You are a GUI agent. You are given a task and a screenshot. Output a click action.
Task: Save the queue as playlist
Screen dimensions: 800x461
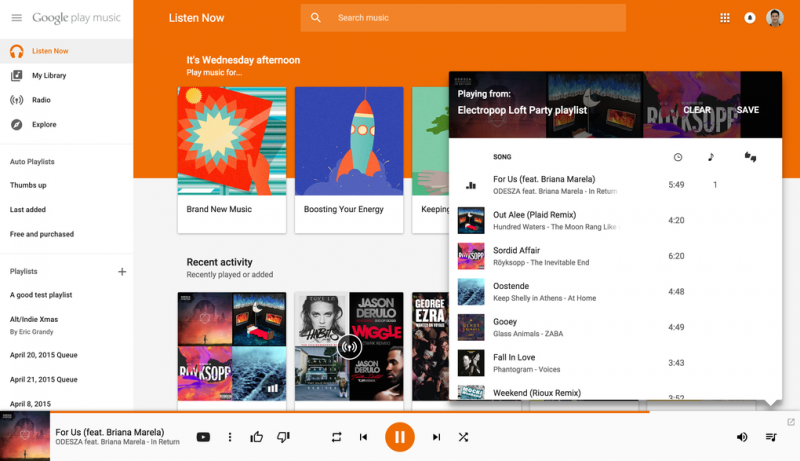pyautogui.click(x=747, y=110)
